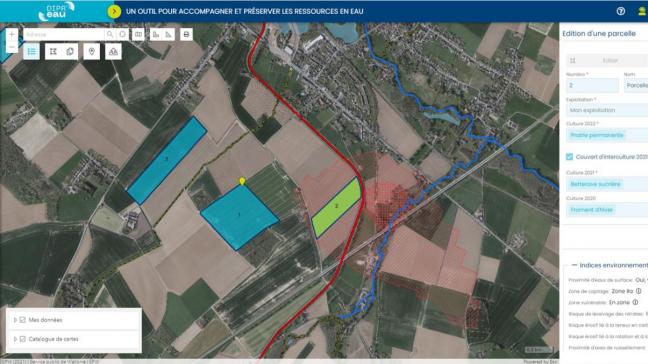Zoom in on the map with plus button

[x=12, y=34]
